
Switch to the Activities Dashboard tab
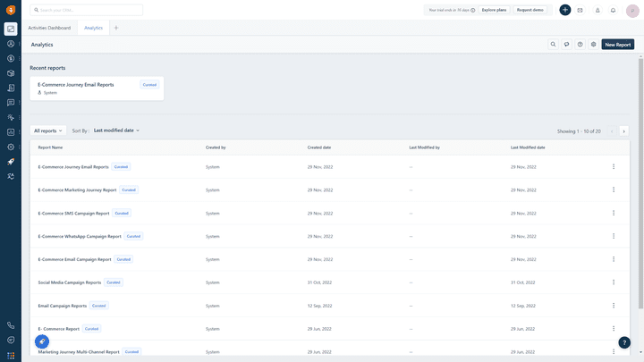click(49, 28)
